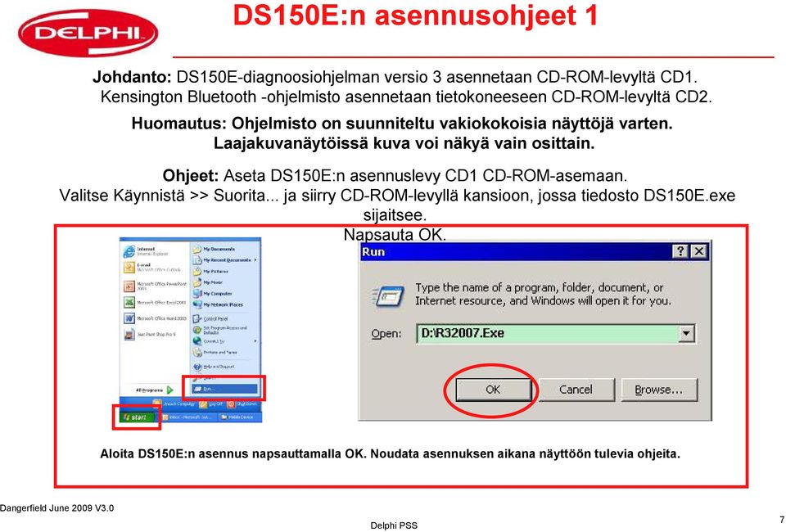Viewport: 786px width, 532px height.
Task: Click Browse... in the Run dialog
Action: click(658, 390)
